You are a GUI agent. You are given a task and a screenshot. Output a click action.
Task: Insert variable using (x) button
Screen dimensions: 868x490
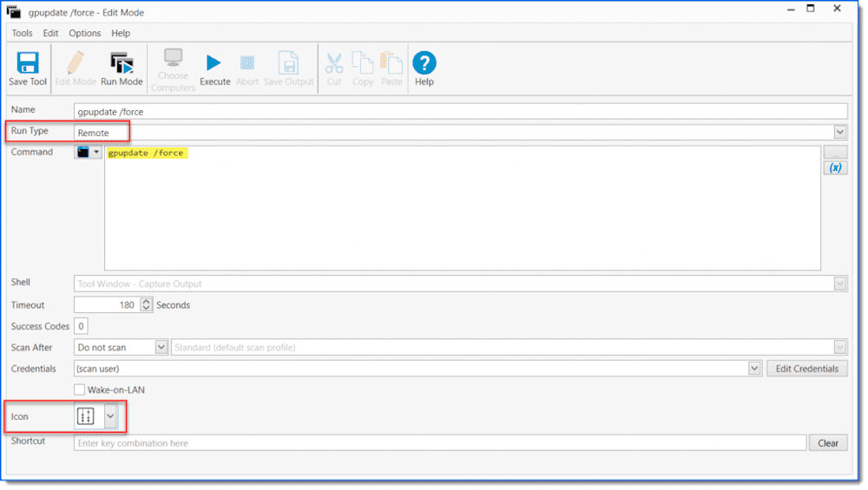tap(835, 167)
